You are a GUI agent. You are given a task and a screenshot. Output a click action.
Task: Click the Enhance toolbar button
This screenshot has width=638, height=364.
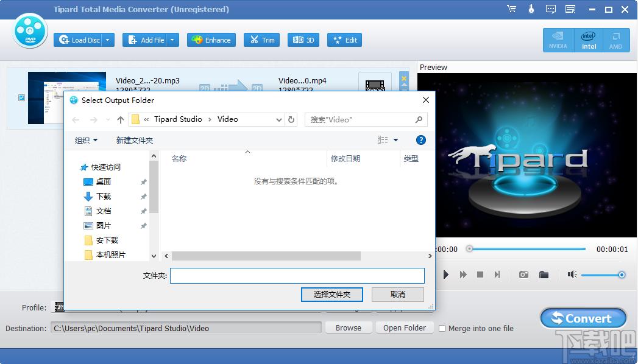pos(211,40)
